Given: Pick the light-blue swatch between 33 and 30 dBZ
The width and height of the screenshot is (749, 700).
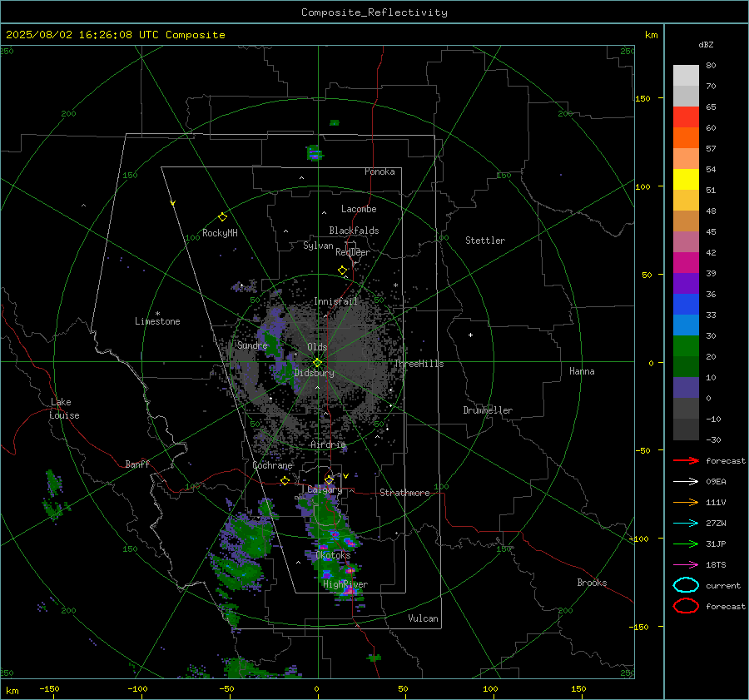Looking at the screenshot, I should [x=686, y=325].
